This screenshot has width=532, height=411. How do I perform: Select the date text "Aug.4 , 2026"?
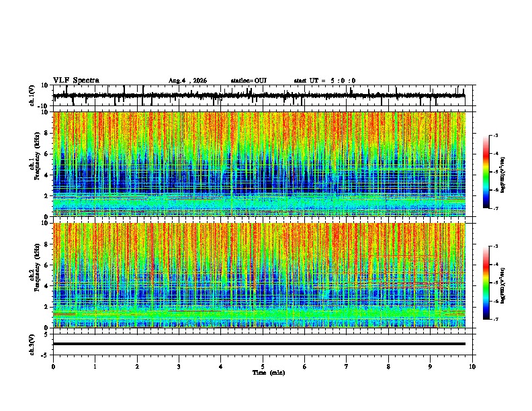[x=187, y=81]
